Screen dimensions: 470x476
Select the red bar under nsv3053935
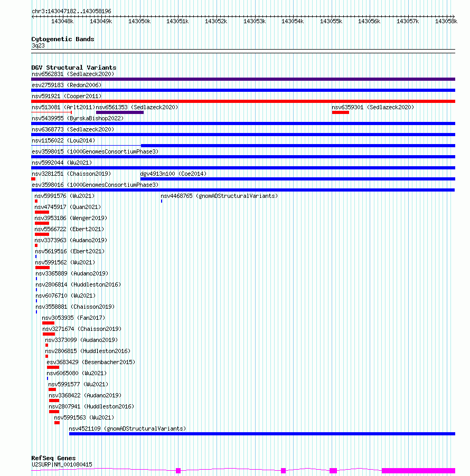pos(48,323)
